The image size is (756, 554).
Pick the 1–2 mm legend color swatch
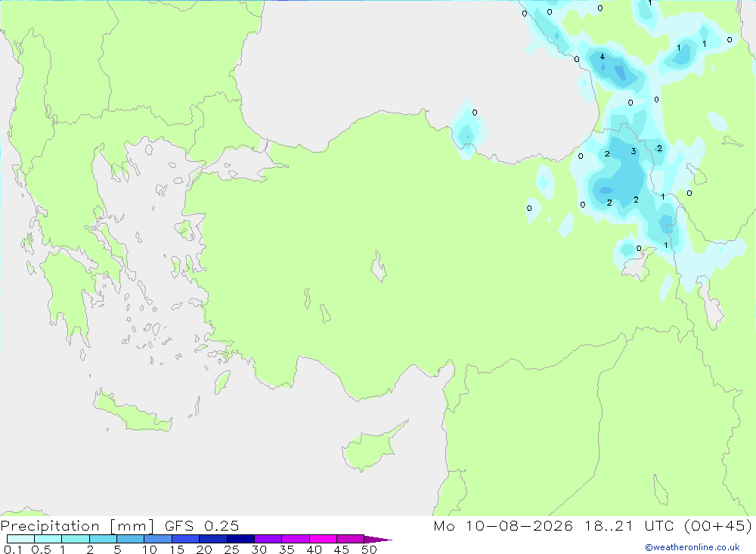[x=76, y=539]
